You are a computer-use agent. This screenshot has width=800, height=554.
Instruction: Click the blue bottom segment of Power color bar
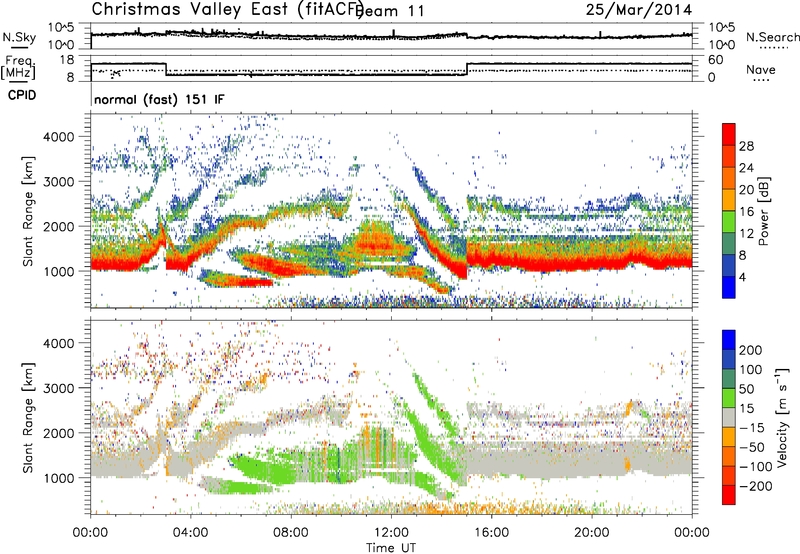(729, 288)
